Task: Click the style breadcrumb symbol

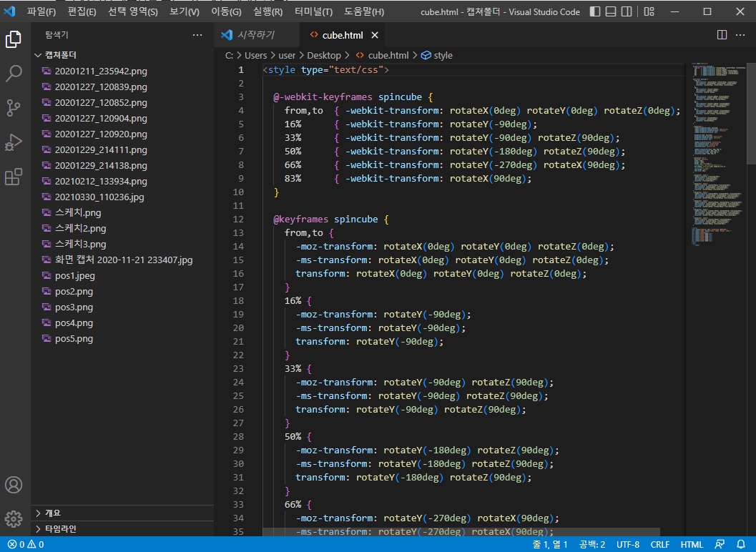Action: pos(437,56)
